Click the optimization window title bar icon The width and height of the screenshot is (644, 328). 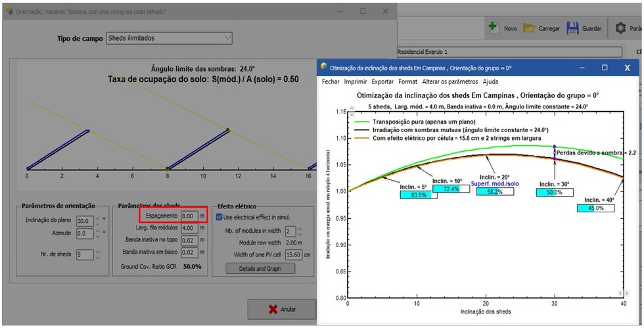click(323, 67)
